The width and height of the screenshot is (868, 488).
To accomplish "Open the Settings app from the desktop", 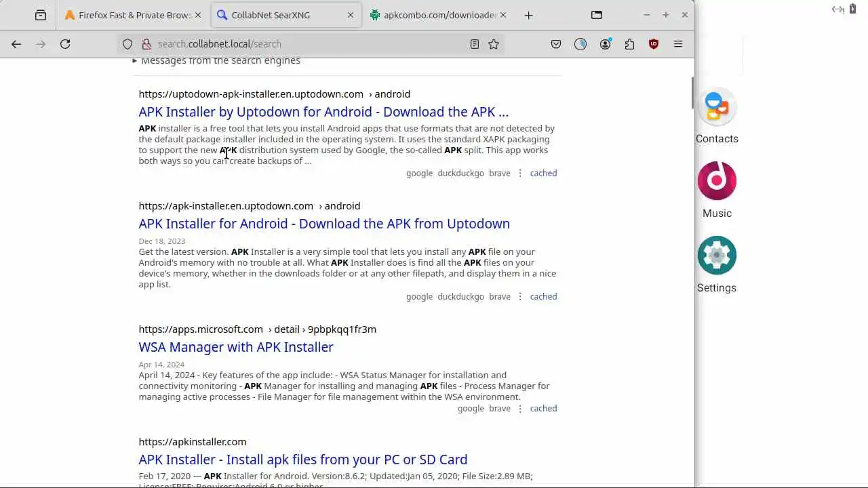I will tap(717, 264).
